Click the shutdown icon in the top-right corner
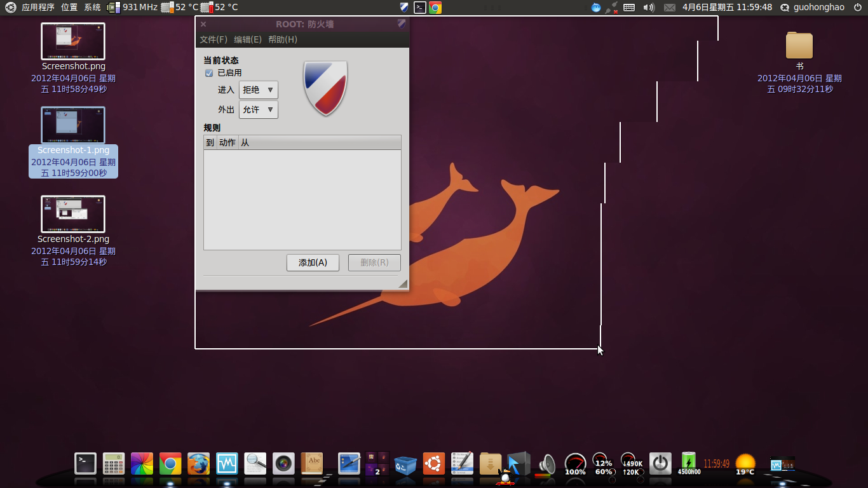 [x=858, y=8]
